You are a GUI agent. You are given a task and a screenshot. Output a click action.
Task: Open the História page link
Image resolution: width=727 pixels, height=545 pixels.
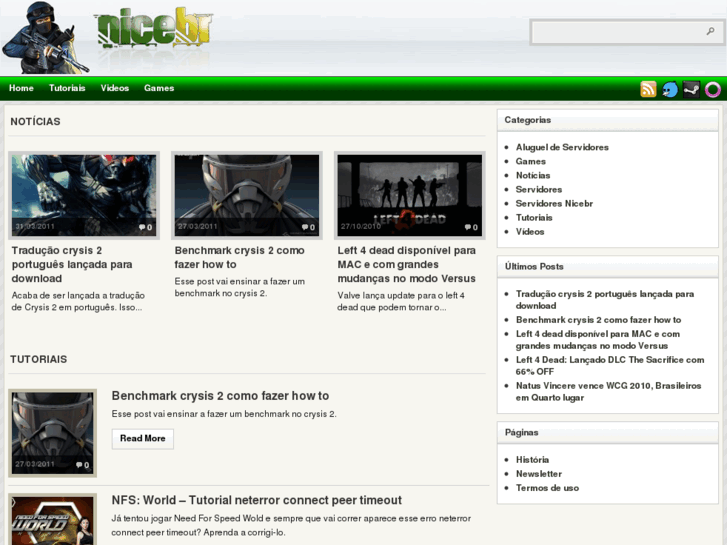point(532,460)
